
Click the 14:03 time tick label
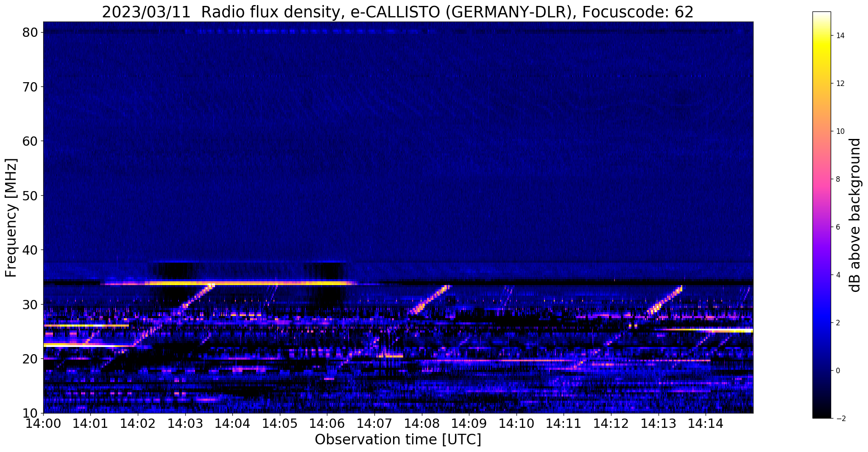click(x=185, y=423)
